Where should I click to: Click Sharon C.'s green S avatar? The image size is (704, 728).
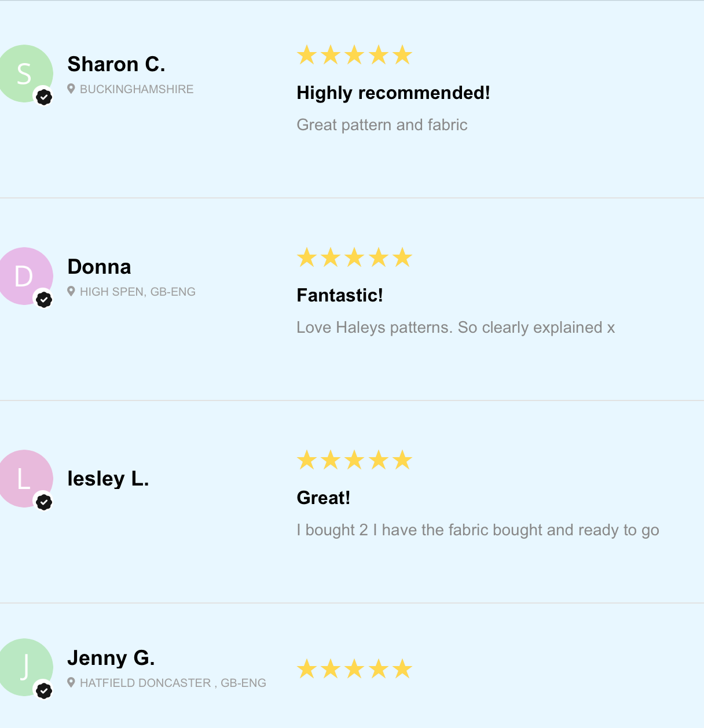click(23, 73)
